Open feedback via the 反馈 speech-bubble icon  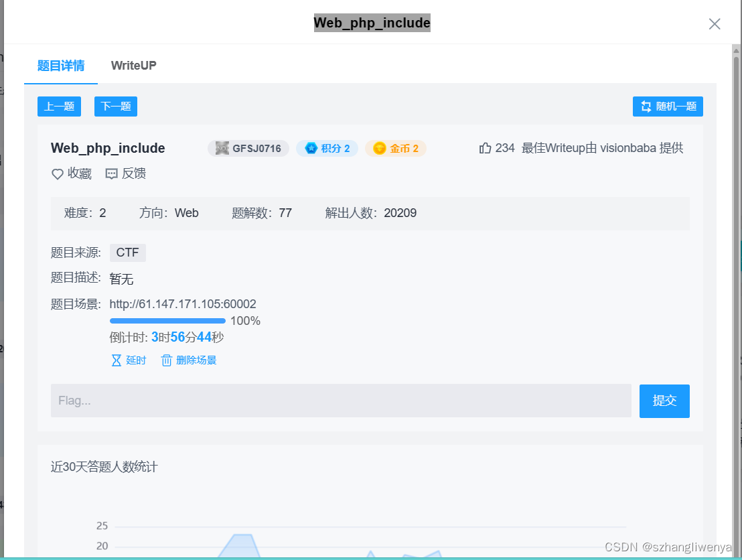(x=110, y=173)
